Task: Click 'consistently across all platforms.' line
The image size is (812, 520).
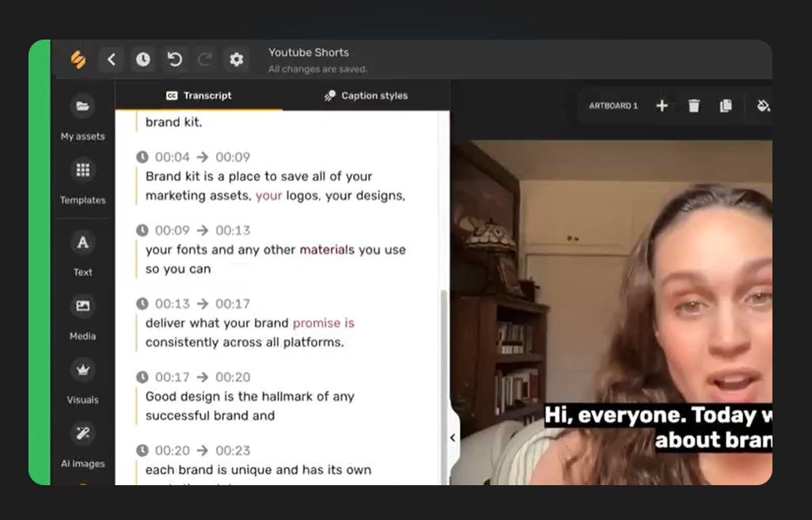Action: coord(245,343)
